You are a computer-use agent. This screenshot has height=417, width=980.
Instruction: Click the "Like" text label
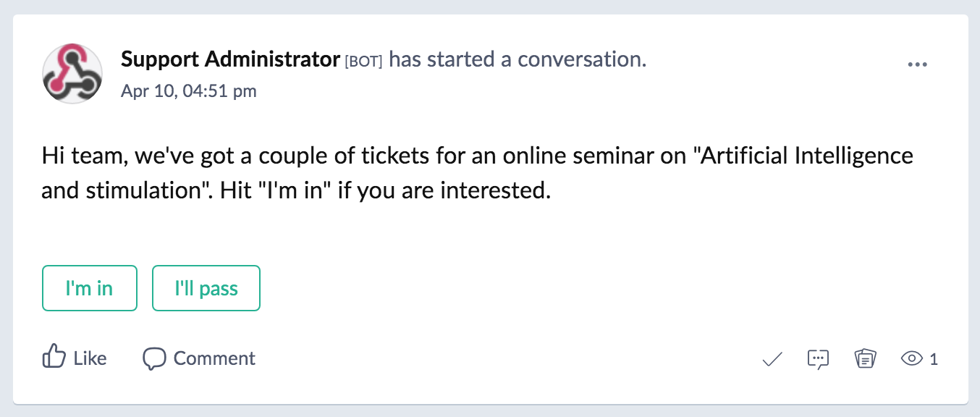coord(90,358)
